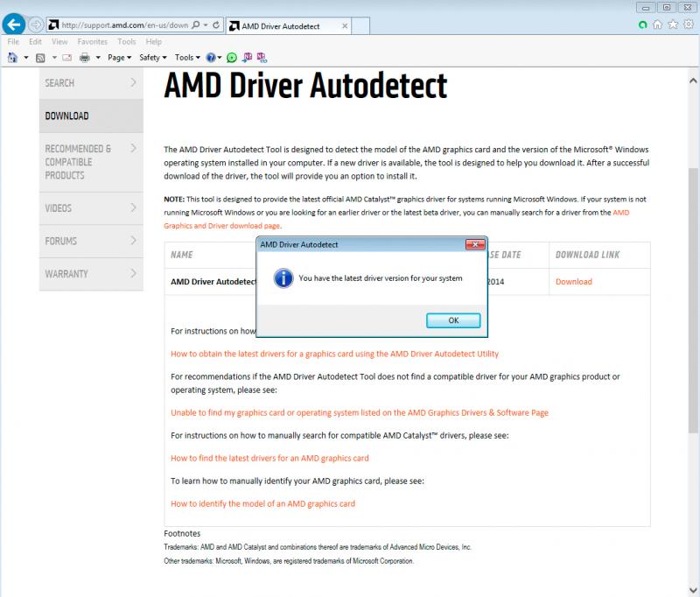Open the Home icon in the command bar
700x597 pixels.
point(12,58)
